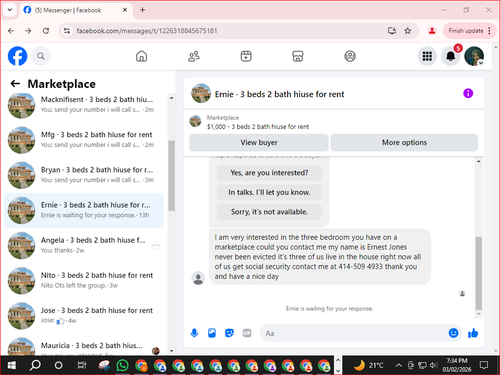This screenshot has width=500, height=375.
Task: Select Ernie conversation in list
Action: tap(84, 210)
